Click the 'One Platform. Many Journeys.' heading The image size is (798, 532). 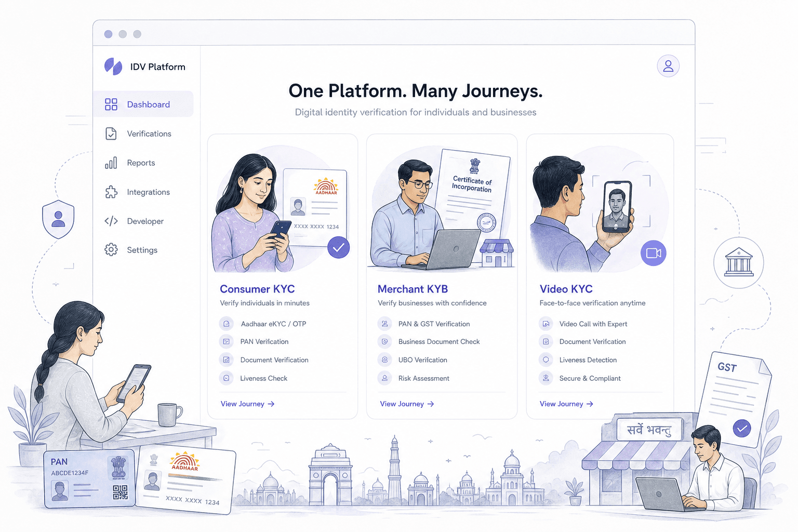click(x=416, y=91)
